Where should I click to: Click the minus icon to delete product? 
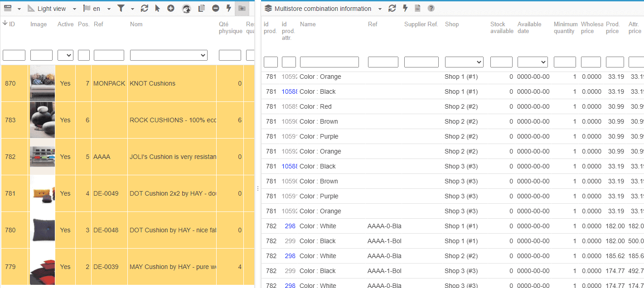tap(216, 9)
